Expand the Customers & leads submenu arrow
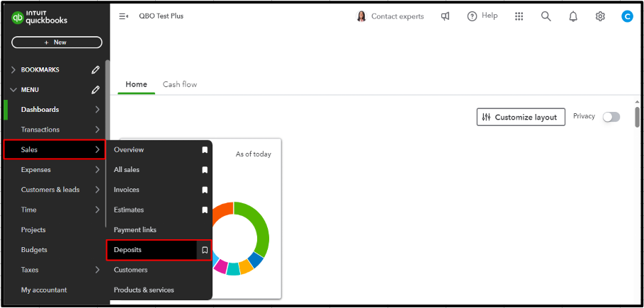This screenshot has width=644, height=308. point(97,190)
